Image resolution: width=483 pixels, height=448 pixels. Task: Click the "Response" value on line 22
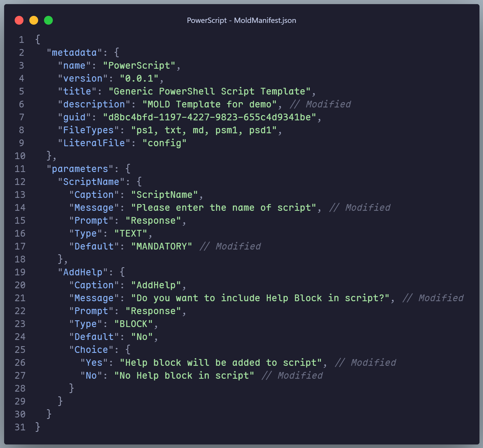tap(153, 311)
